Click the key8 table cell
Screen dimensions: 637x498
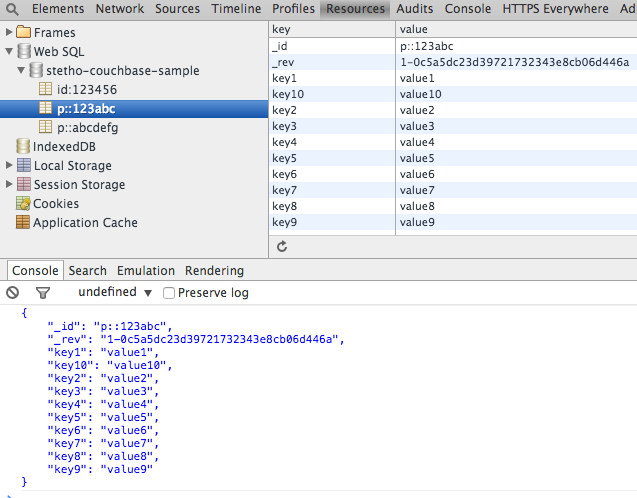tap(332, 206)
